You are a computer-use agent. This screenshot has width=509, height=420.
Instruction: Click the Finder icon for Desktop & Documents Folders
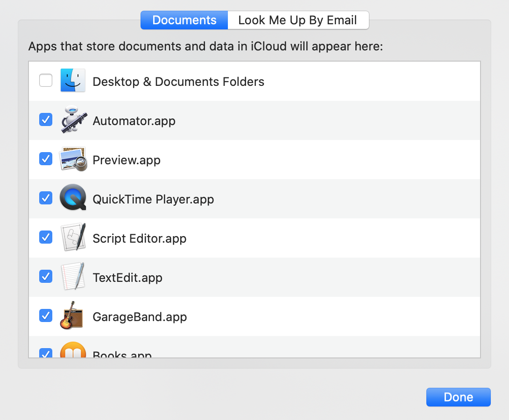(73, 80)
